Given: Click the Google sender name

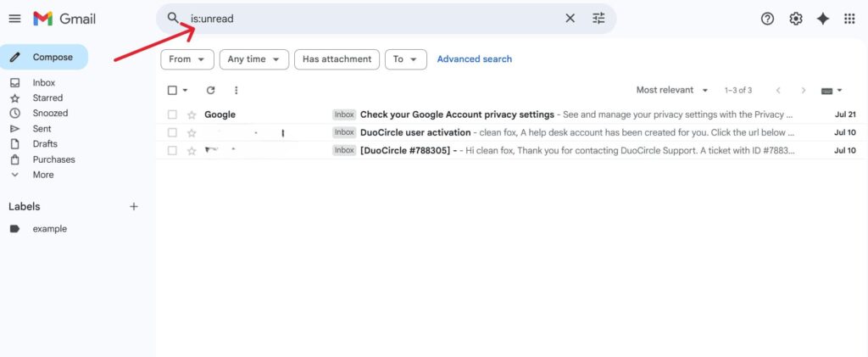Looking at the screenshot, I should click(220, 114).
